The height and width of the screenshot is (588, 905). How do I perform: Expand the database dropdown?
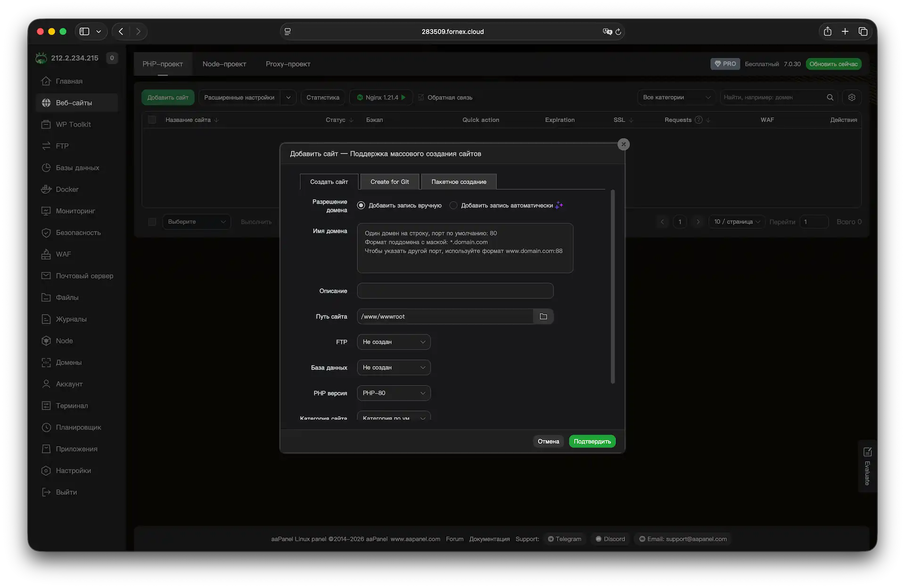(x=394, y=367)
